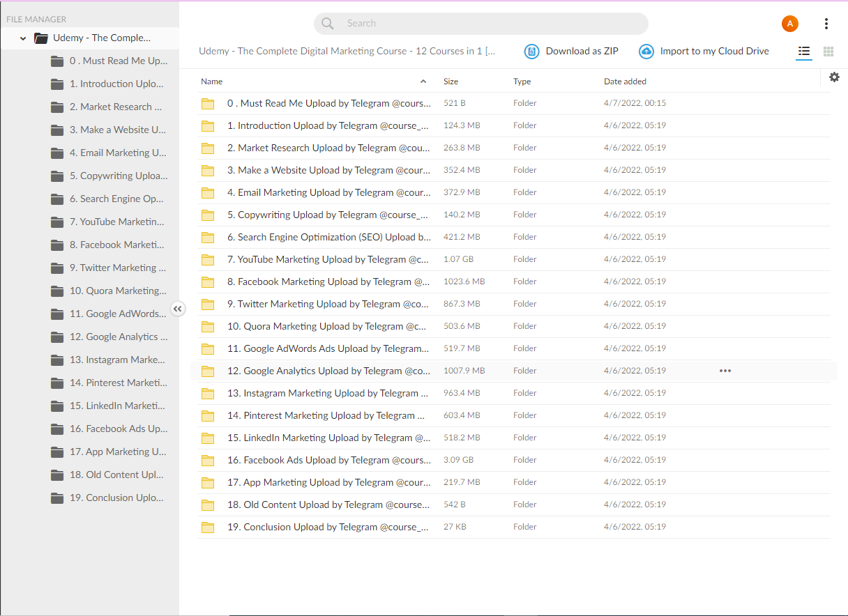Viewport: 848px width, 616px height.
Task: Collapse the sidebar with the double-arrow handle
Action: (x=178, y=309)
